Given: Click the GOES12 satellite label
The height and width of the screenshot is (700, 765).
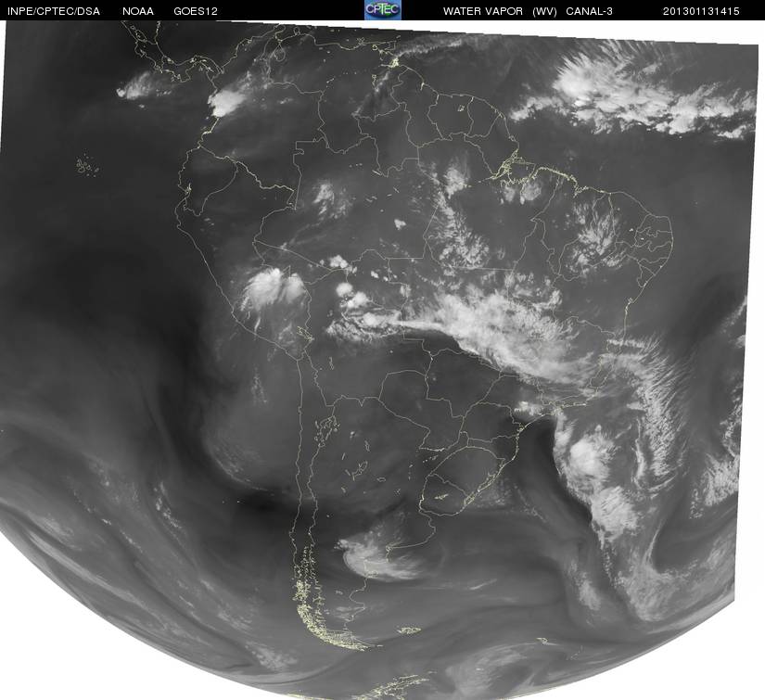Looking at the screenshot, I should click(x=196, y=11).
